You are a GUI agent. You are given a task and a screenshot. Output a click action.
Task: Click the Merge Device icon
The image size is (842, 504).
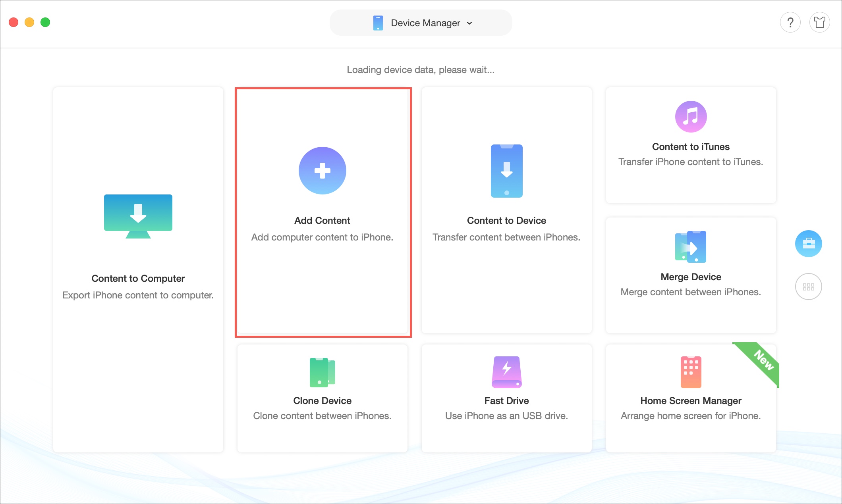click(x=691, y=247)
